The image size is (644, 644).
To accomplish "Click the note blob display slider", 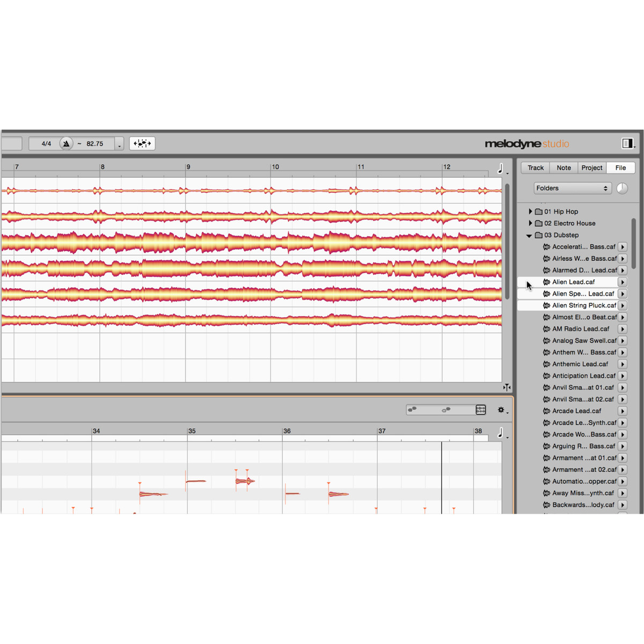I will click(440, 410).
